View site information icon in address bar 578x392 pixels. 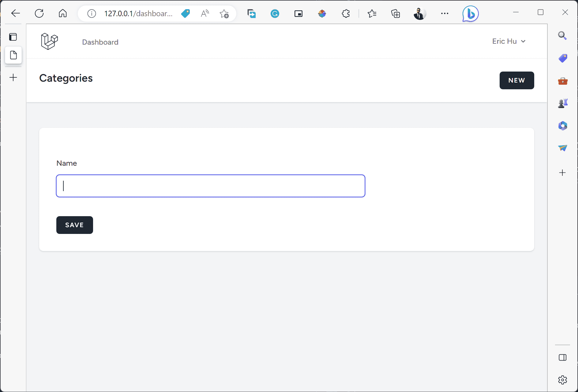point(92,13)
